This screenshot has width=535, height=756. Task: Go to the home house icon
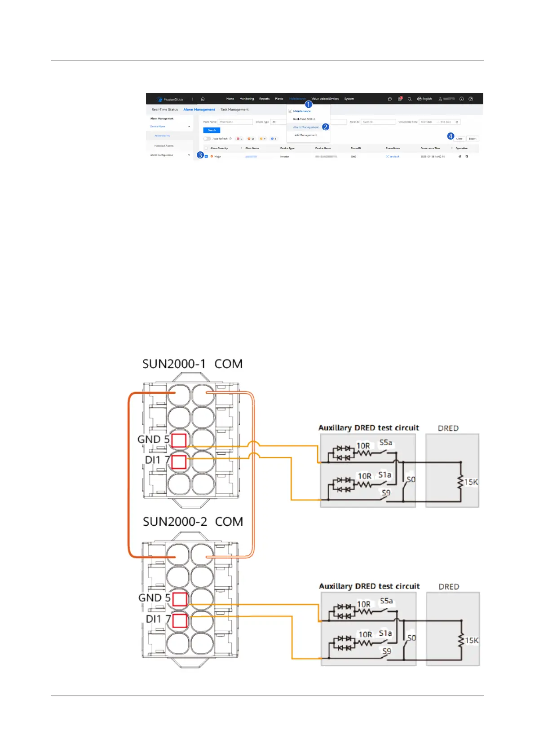click(x=203, y=99)
